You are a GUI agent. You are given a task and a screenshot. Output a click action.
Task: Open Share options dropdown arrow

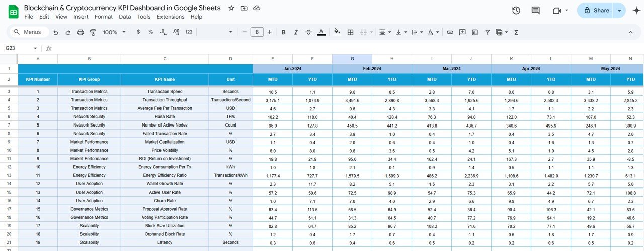click(x=619, y=11)
